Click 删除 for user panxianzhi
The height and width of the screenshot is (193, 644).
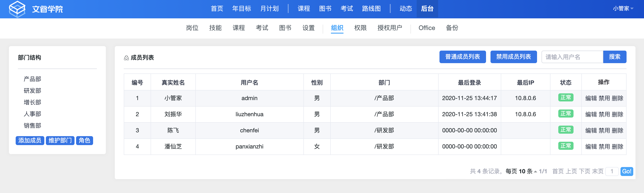[617, 146]
